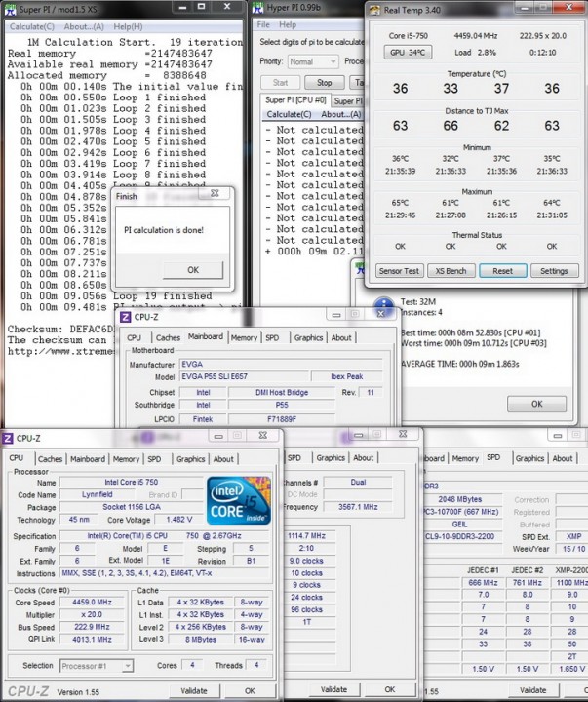Click the GPU 34°C button in Real Temp
The height and width of the screenshot is (702, 588).
(x=408, y=53)
